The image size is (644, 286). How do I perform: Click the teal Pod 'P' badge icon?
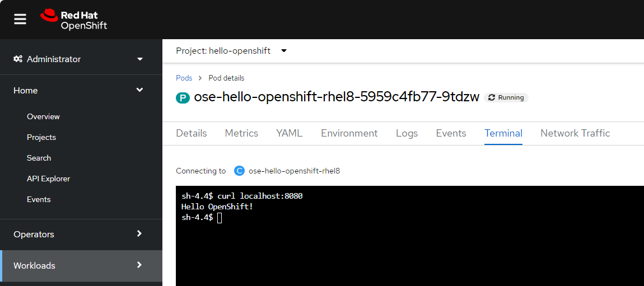183,97
